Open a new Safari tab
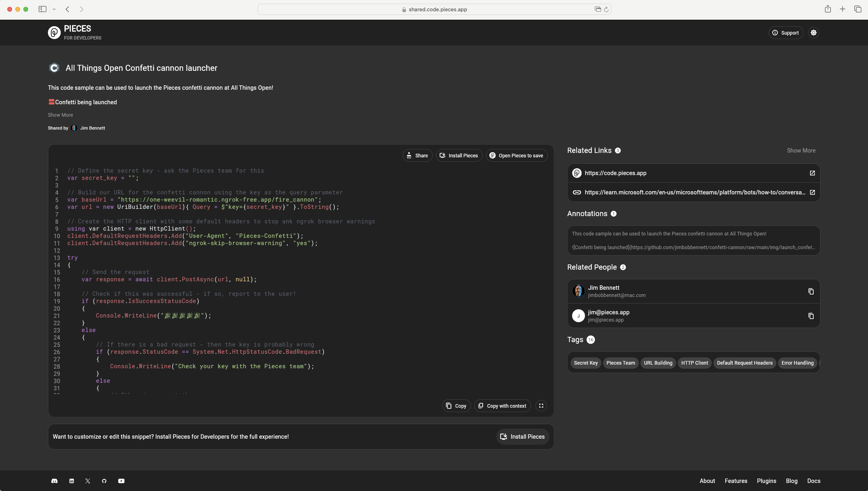This screenshot has width=868, height=491. [842, 9]
